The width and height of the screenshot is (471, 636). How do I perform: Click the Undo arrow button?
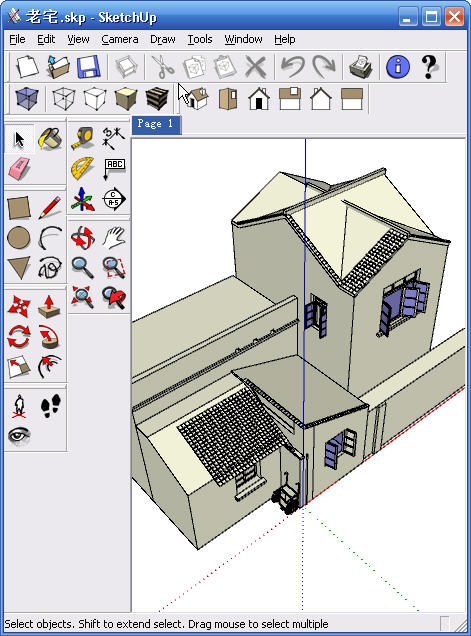pos(292,67)
